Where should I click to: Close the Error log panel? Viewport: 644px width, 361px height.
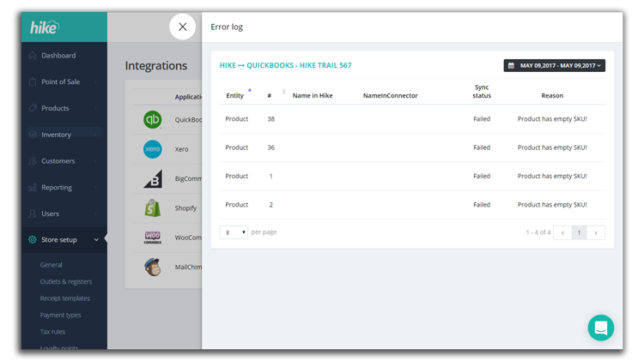click(x=182, y=27)
